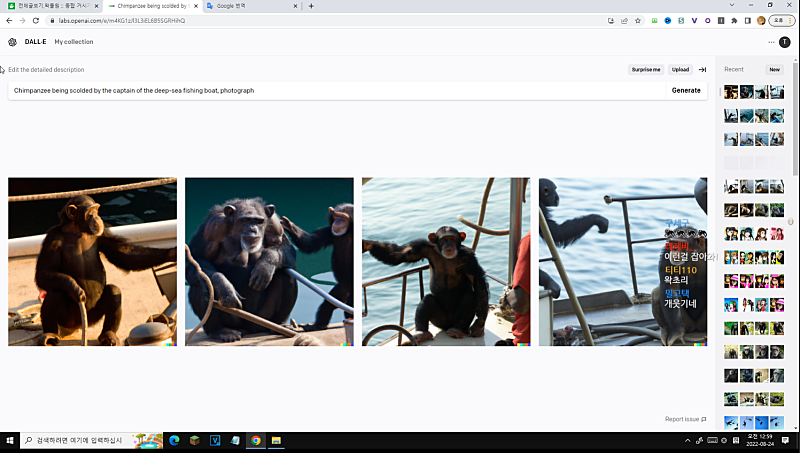Focus the prompt description text field
The width and height of the screenshot is (800, 453).
click(337, 90)
